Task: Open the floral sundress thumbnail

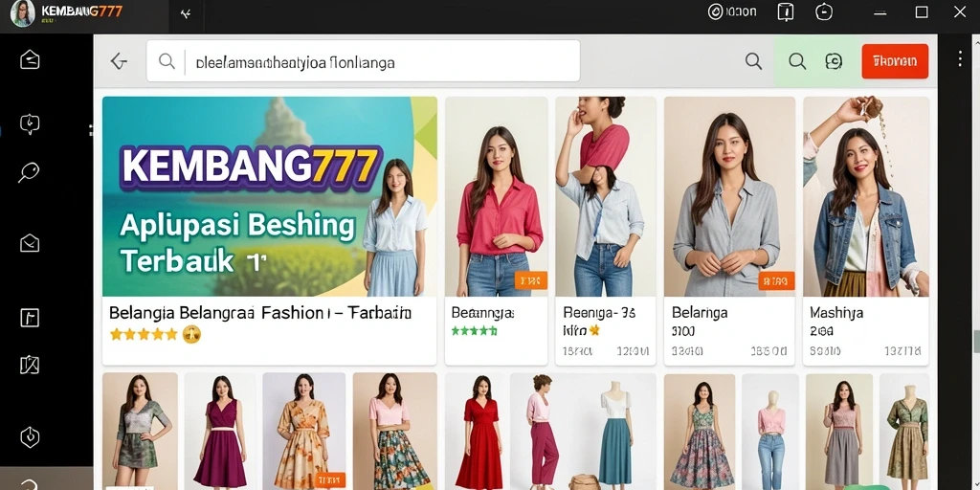Action: (700, 432)
